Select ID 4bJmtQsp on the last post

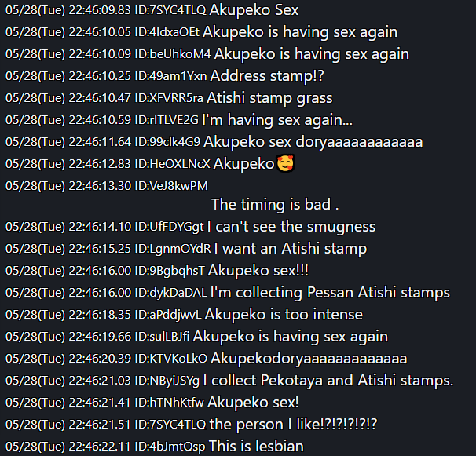tap(170, 447)
